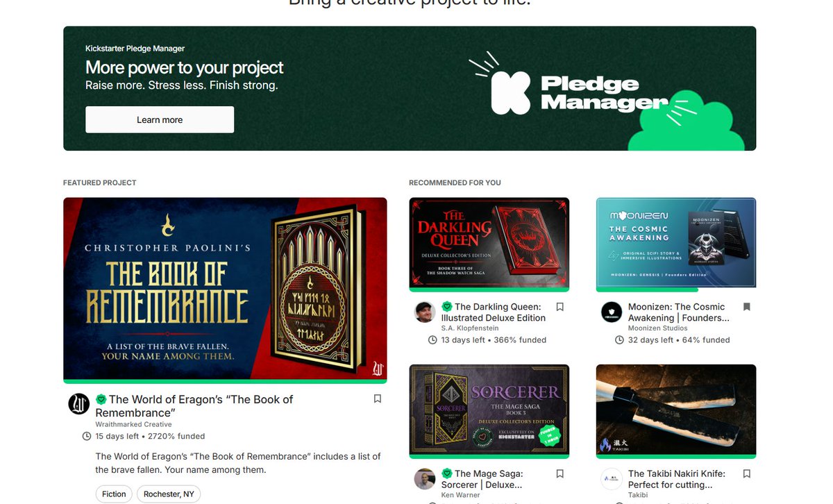
Task: Click the Learn more button
Action: tap(160, 119)
